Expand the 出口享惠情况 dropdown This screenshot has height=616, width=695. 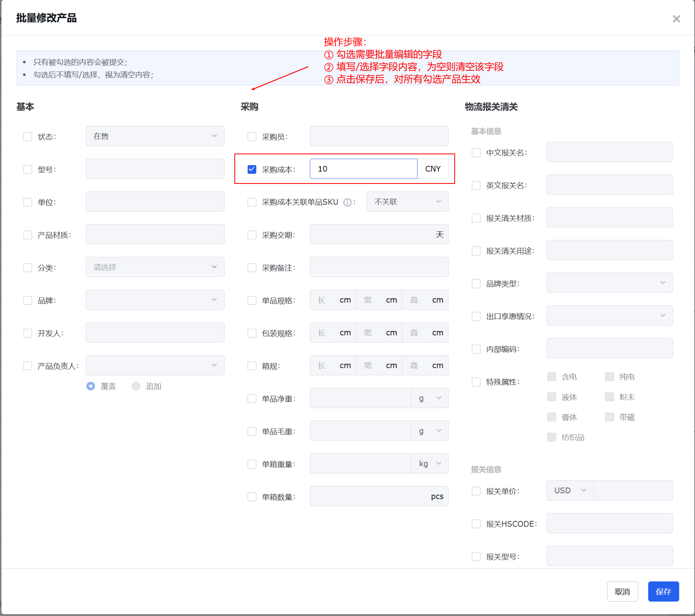tap(609, 316)
